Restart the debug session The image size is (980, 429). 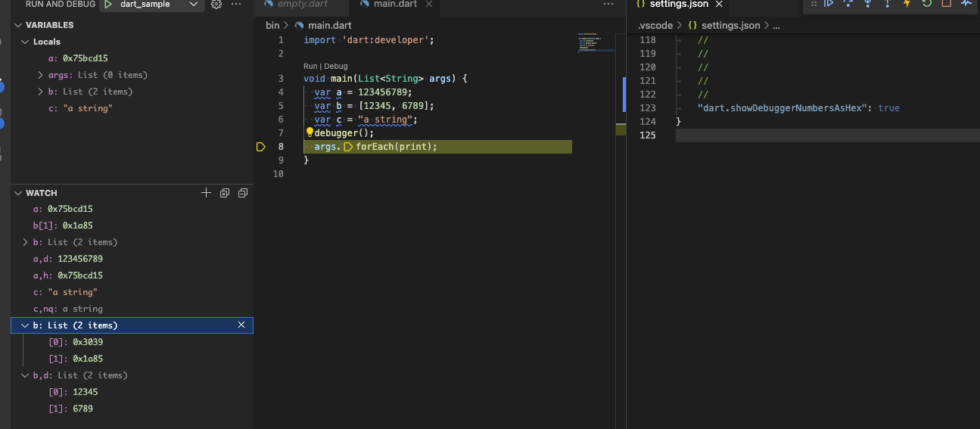click(927, 4)
